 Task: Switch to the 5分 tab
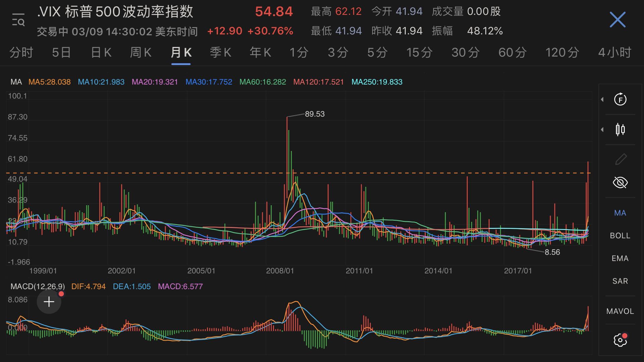pyautogui.click(x=377, y=53)
